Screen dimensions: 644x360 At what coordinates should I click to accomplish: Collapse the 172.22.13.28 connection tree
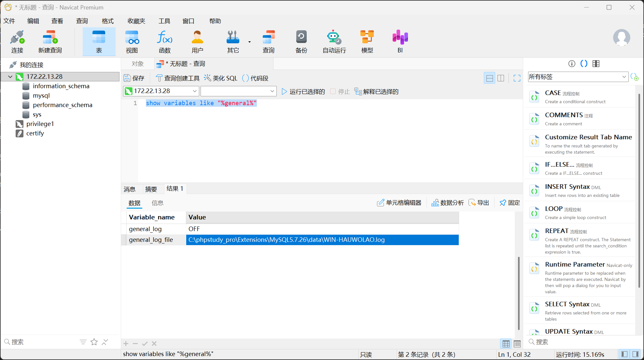(10, 77)
